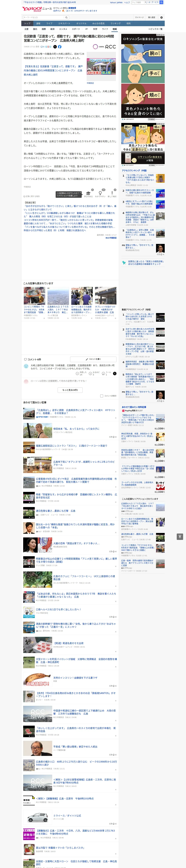Share the article on X
The height and width of the screenshot is (868, 186).
pos(55,47)
